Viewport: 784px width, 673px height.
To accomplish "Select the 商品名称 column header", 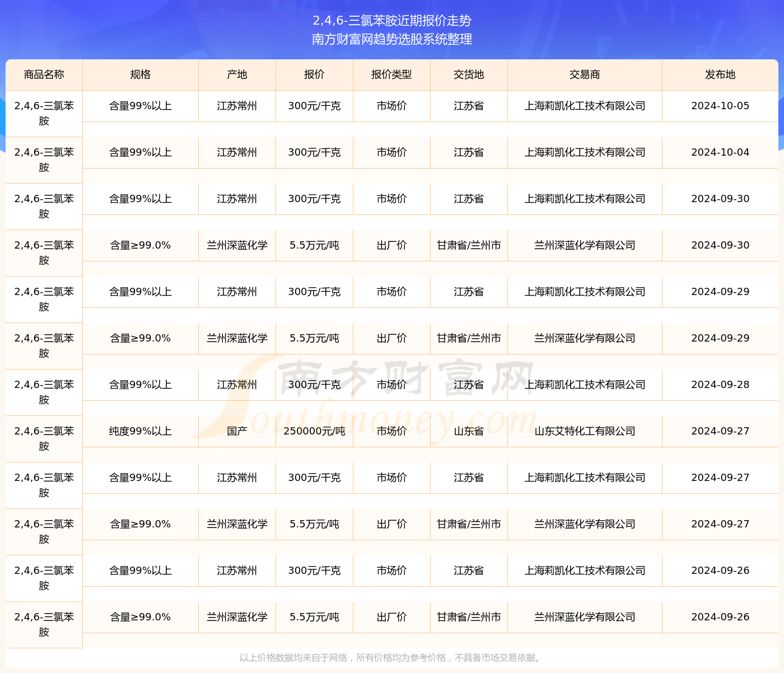I will pyautogui.click(x=44, y=74).
